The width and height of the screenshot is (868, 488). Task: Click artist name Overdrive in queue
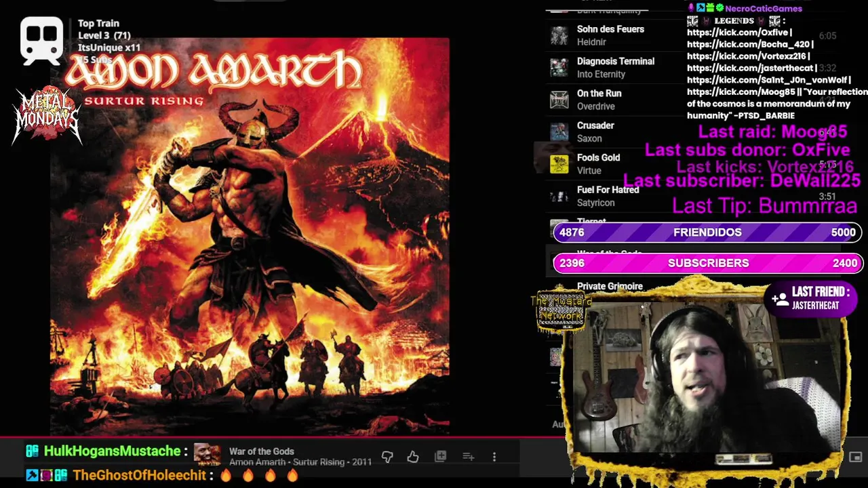[x=596, y=106]
